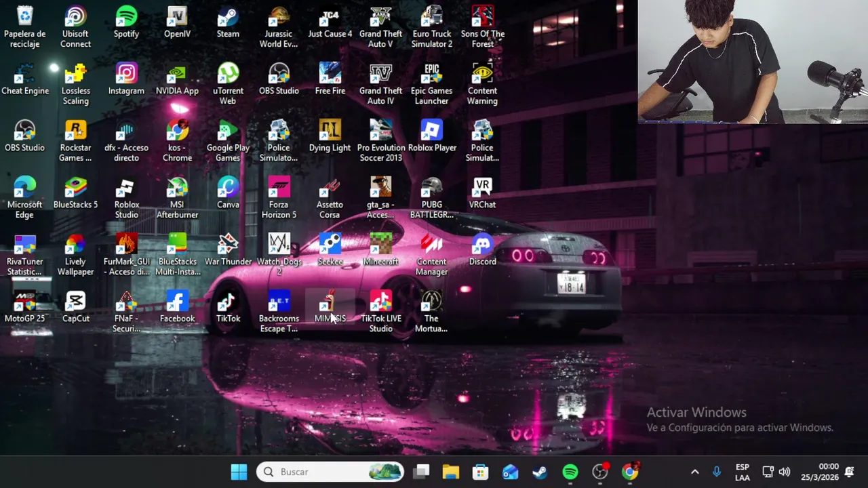Click the Content Warning icon
The width and height of the screenshot is (868, 488).
482,84
